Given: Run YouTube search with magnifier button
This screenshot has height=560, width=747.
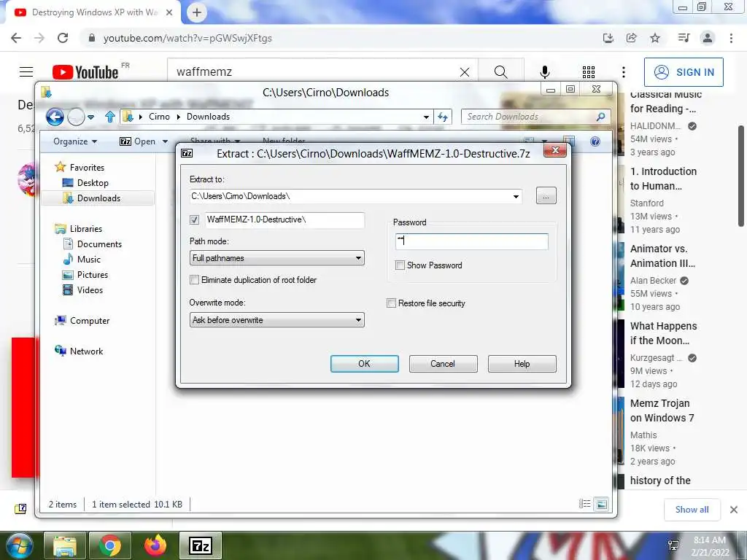Looking at the screenshot, I should click(x=500, y=72).
